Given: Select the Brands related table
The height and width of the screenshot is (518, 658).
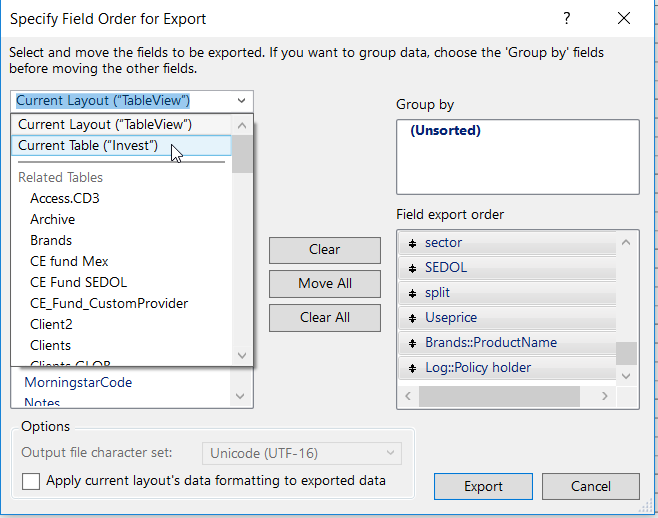Looking at the screenshot, I should (51, 240).
